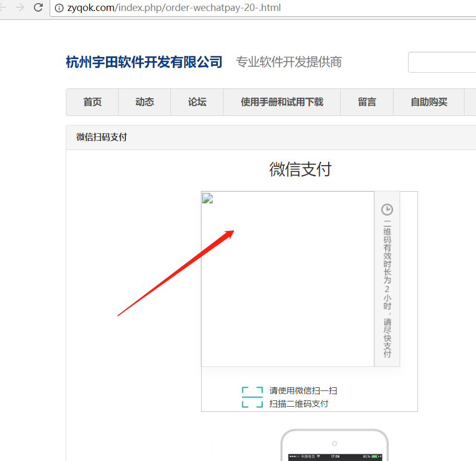Click the green scan frame icon

[252, 397]
